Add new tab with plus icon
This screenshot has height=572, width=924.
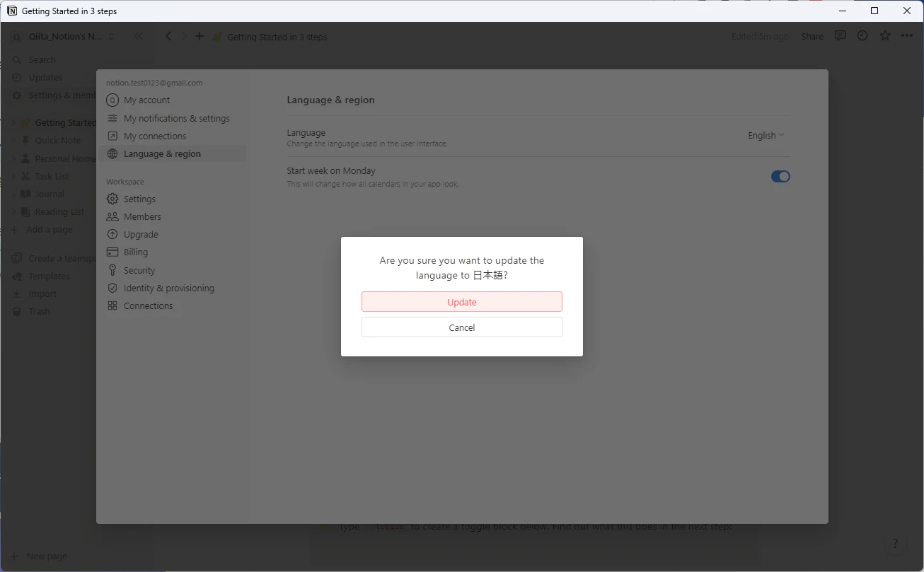coord(200,36)
